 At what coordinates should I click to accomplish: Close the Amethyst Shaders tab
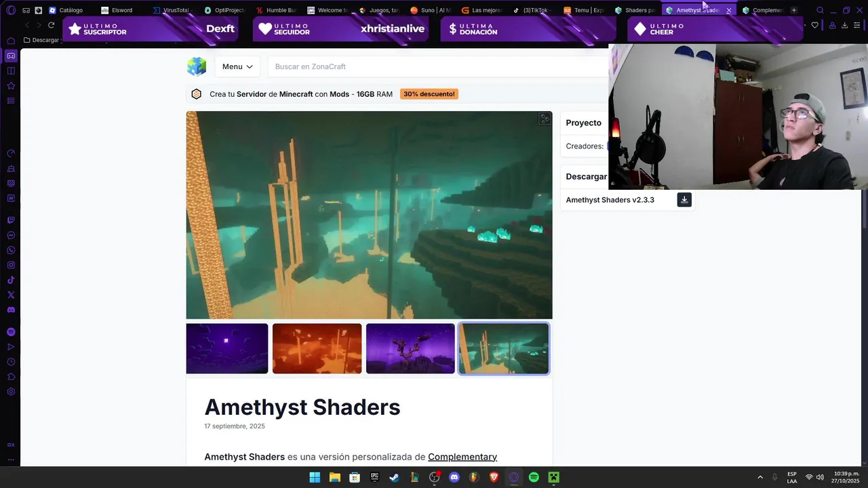click(729, 10)
